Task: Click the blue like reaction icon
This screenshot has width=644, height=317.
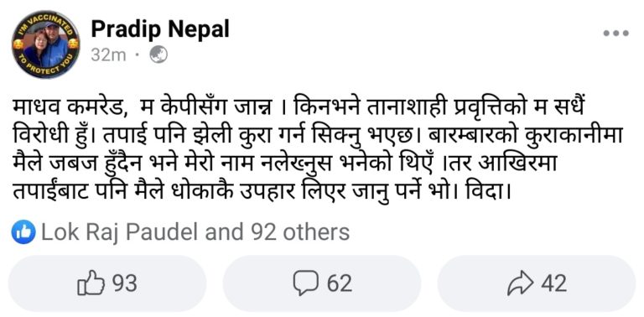Action: pos(23,232)
